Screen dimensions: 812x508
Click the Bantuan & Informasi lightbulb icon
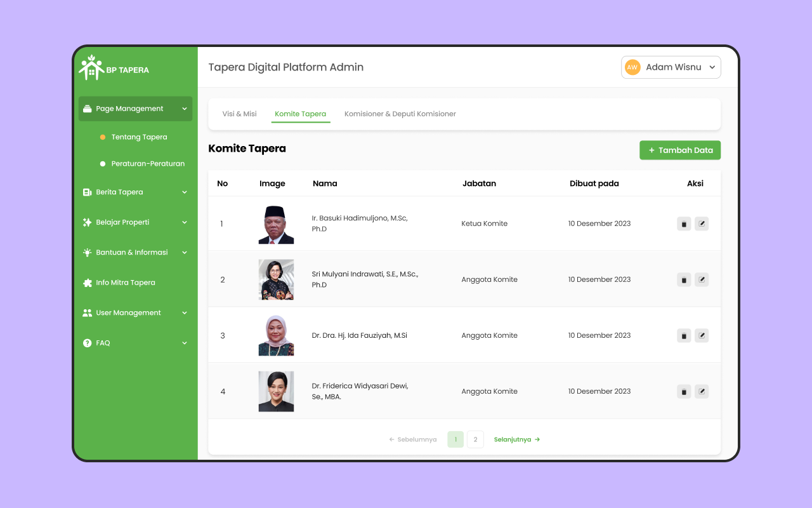tap(87, 253)
